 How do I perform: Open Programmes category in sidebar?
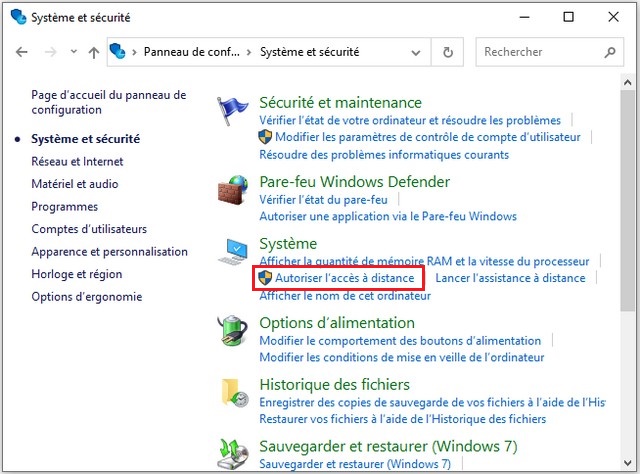pyautogui.click(x=64, y=207)
